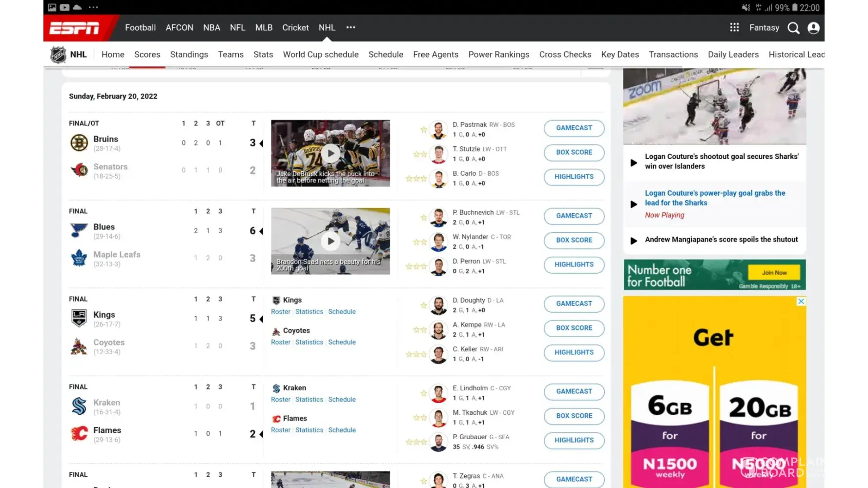Click the Maple Leafs team logo
Viewport: 868px width, 488px height.
pos(79,258)
